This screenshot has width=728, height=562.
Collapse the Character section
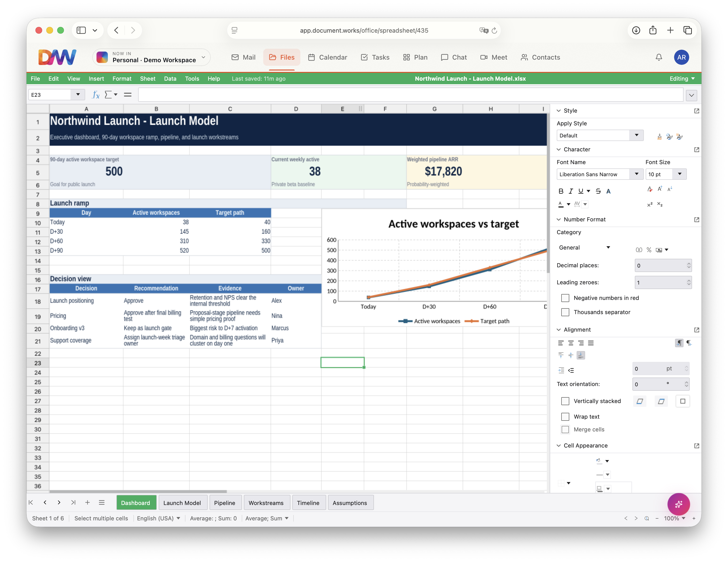pos(559,149)
